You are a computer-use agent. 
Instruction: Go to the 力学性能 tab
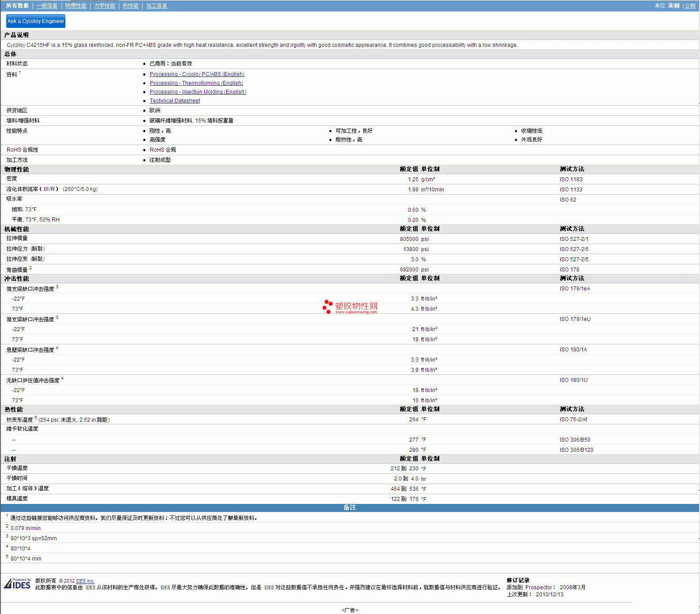pos(104,6)
